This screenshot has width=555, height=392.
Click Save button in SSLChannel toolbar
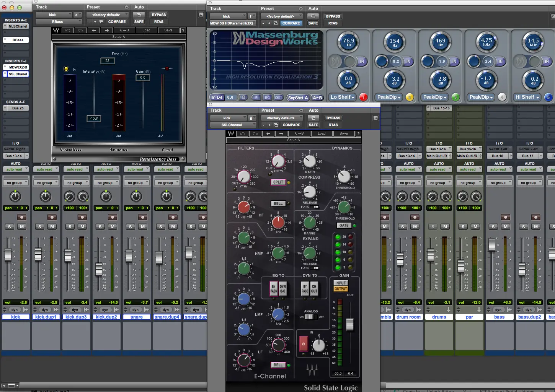[344, 133]
